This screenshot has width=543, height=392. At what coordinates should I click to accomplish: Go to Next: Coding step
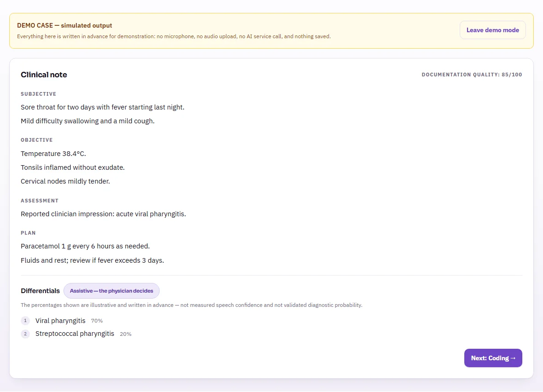pyautogui.click(x=493, y=358)
